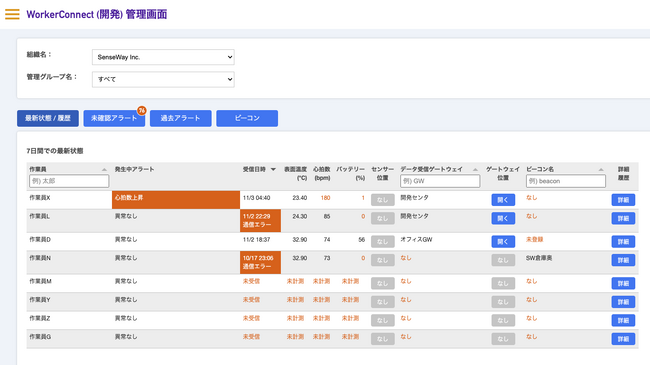
Task: Open the 管理グループ名 すべて dropdown
Action: [x=163, y=79]
